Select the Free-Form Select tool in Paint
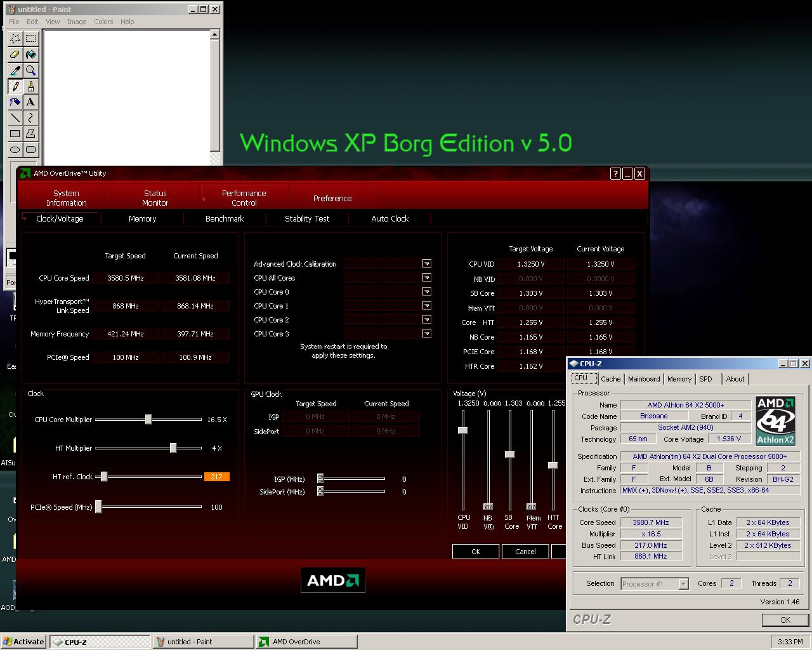The image size is (812, 650). click(x=15, y=39)
